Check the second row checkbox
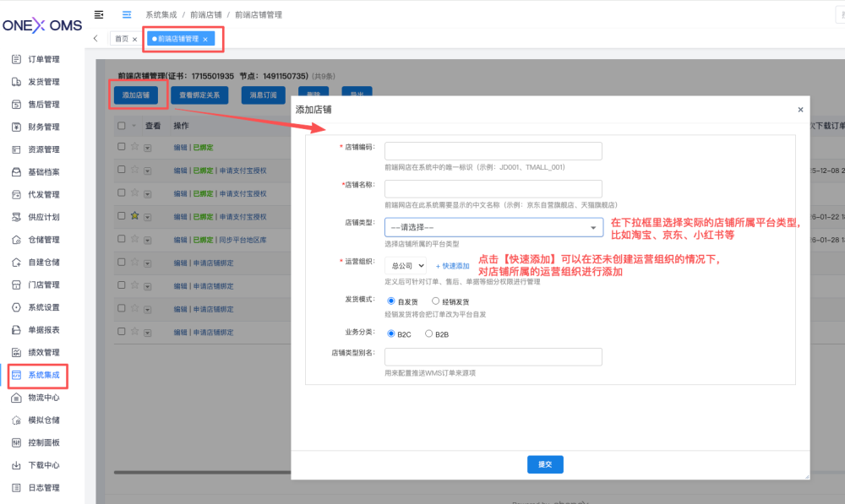Screen dimensions: 845x504 click(121, 170)
